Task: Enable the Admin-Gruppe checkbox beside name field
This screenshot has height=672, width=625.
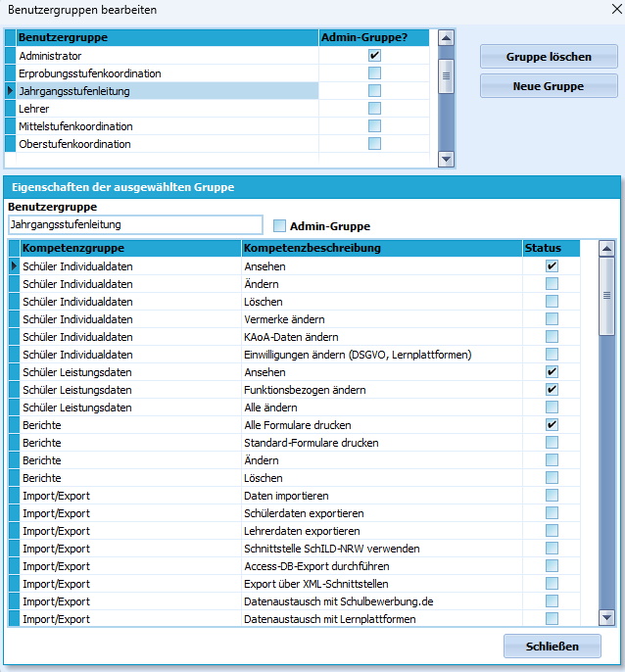Action: [x=279, y=225]
